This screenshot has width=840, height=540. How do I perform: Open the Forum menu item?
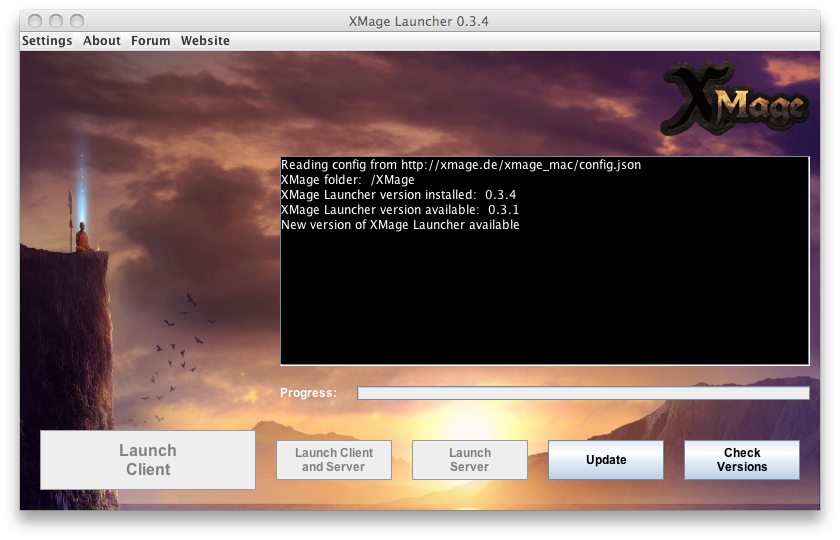pos(151,41)
